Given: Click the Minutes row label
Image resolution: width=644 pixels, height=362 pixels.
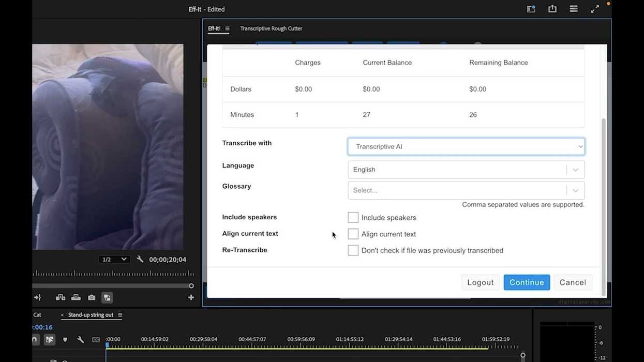Looking at the screenshot, I should click(242, 115).
